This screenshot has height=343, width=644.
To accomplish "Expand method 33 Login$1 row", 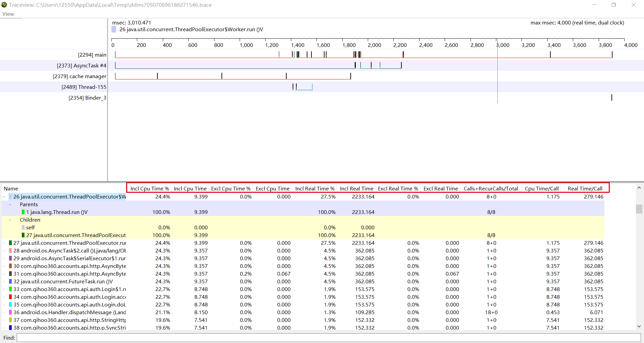I will coord(4,289).
